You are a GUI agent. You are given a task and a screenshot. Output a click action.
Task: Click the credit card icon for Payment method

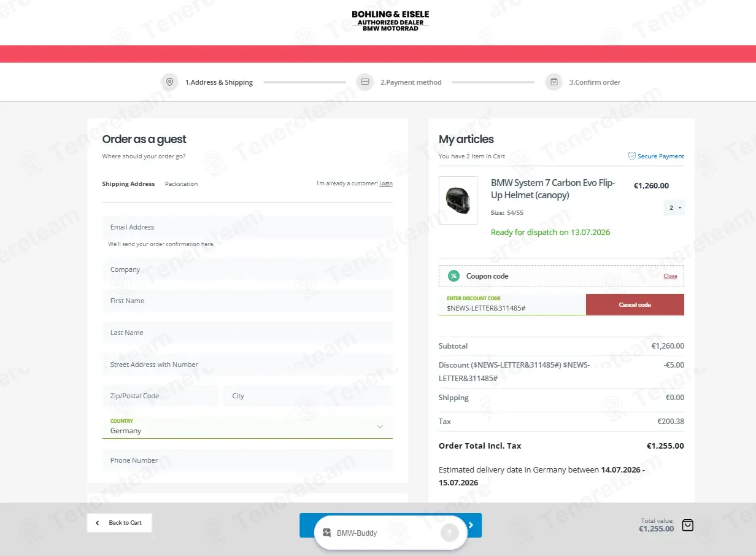pyautogui.click(x=365, y=82)
